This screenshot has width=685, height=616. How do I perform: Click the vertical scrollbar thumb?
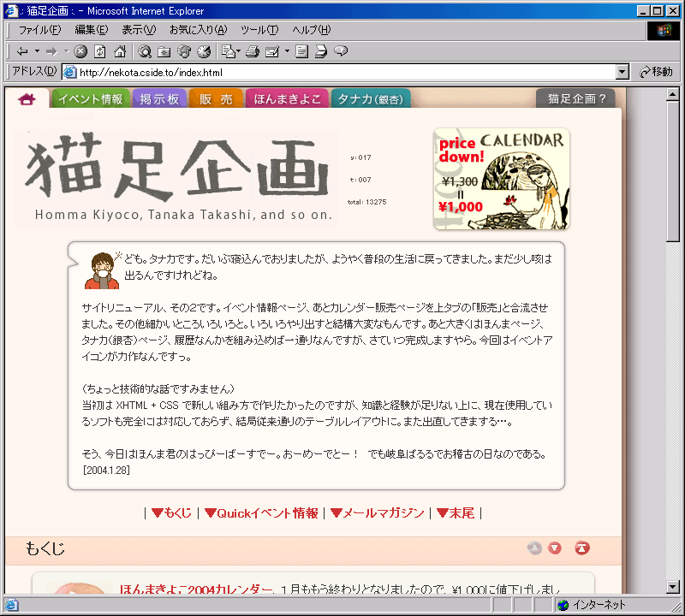(673, 171)
